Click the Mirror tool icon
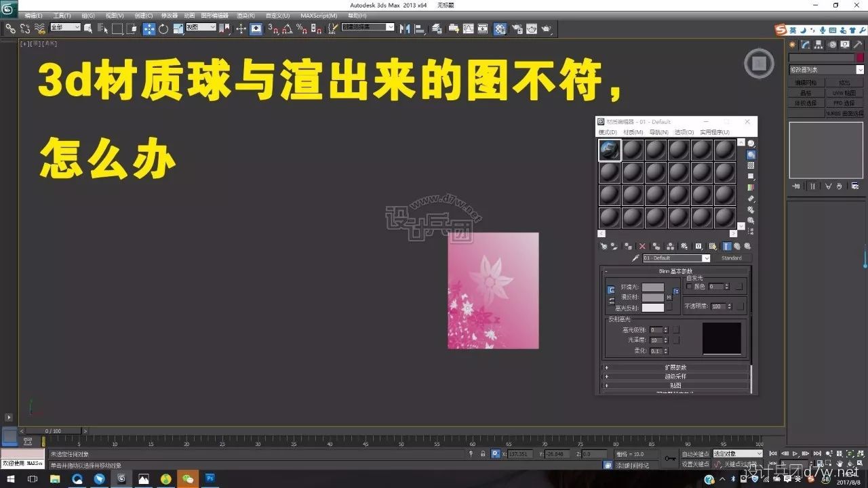 click(405, 28)
